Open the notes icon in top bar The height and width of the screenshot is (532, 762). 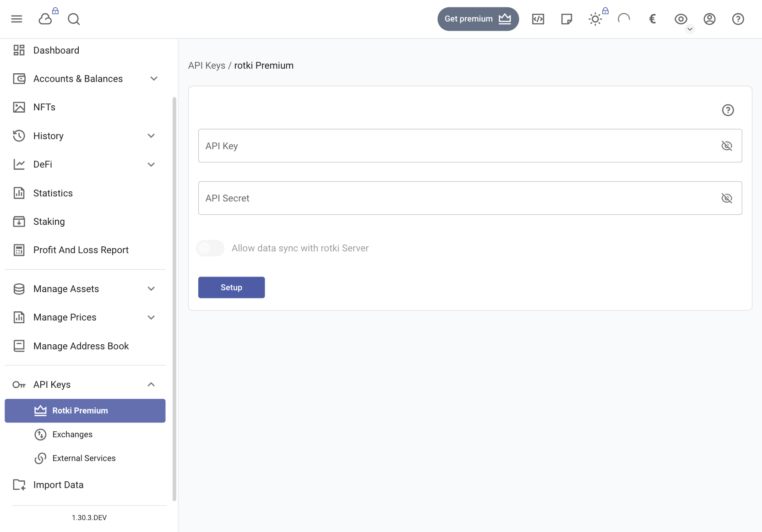[566, 19]
